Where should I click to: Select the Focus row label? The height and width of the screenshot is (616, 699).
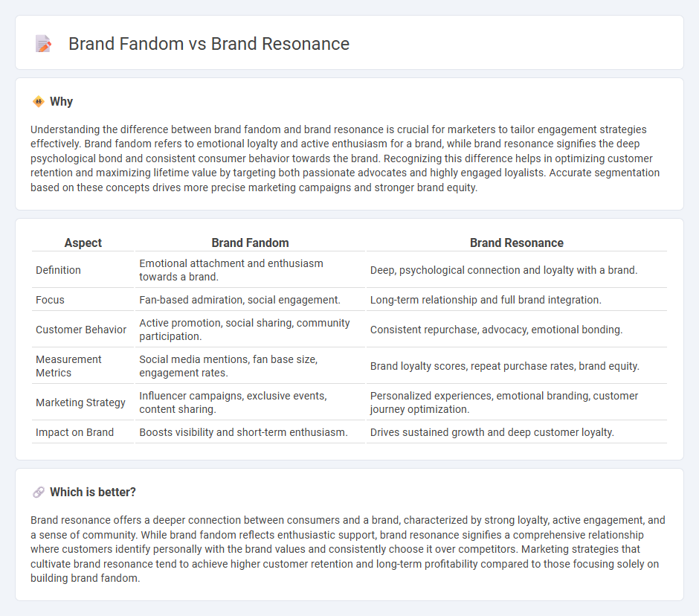click(50, 300)
